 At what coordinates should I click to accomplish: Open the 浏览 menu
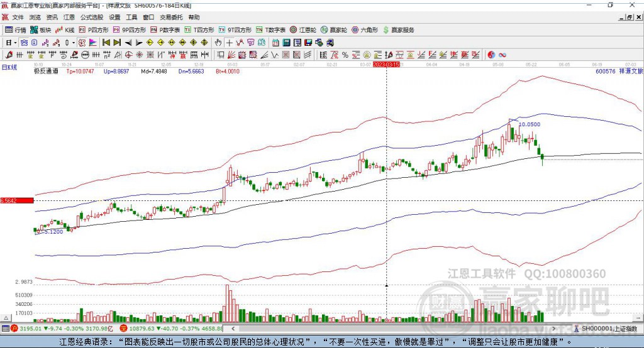tap(35, 17)
